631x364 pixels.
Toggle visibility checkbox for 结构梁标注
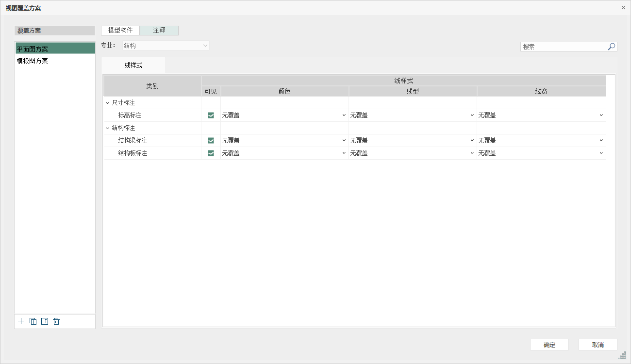click(x=211, y=141)
